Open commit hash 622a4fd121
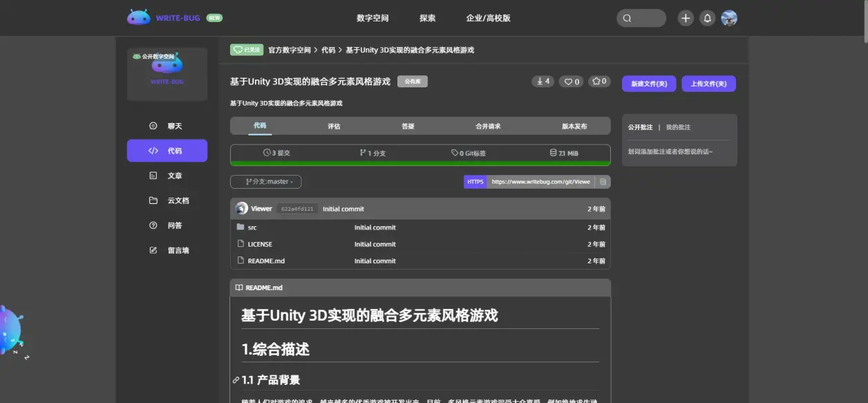 pos(297,209)
